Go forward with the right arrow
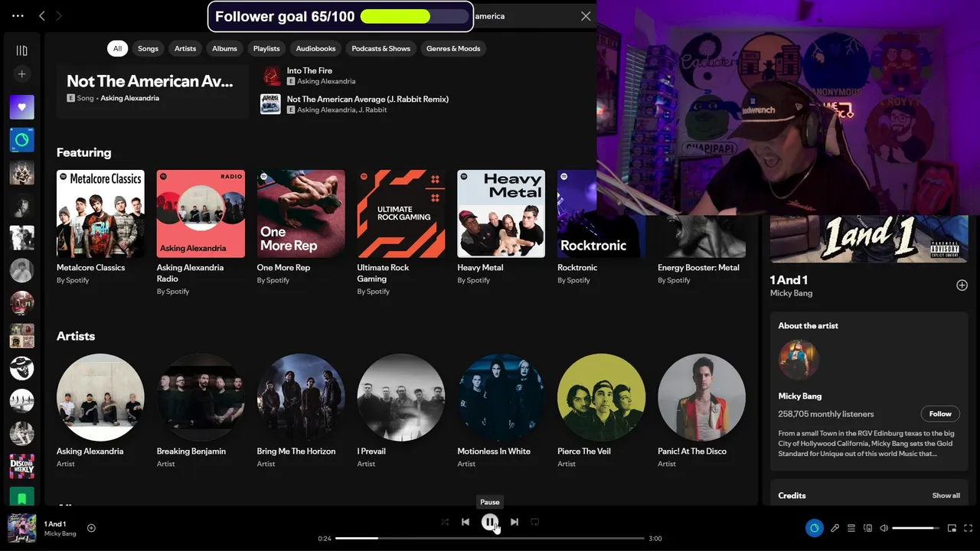Viewport: 980px width, 551px height. pyautogui.click(x=59, y=15)
